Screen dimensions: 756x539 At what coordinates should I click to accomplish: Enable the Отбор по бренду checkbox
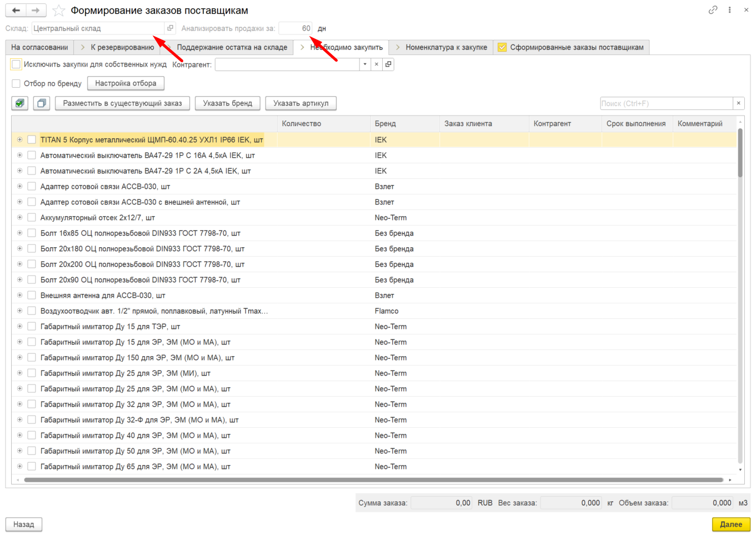click(x=16, y=83)
